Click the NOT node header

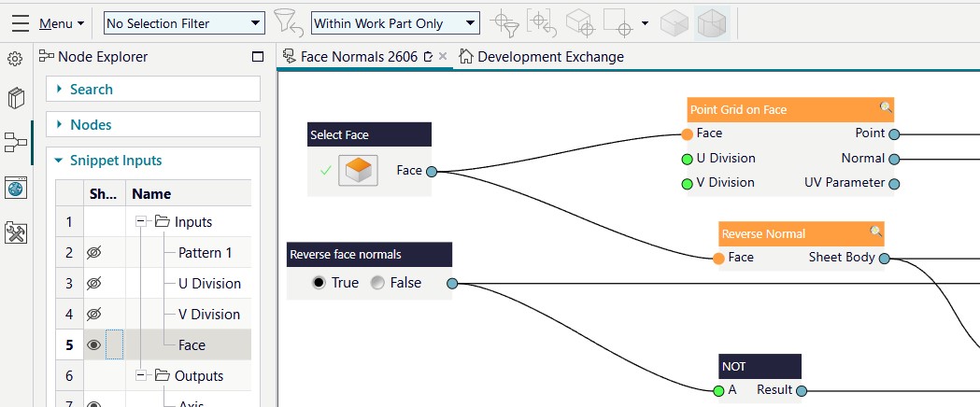click(760, 367)
